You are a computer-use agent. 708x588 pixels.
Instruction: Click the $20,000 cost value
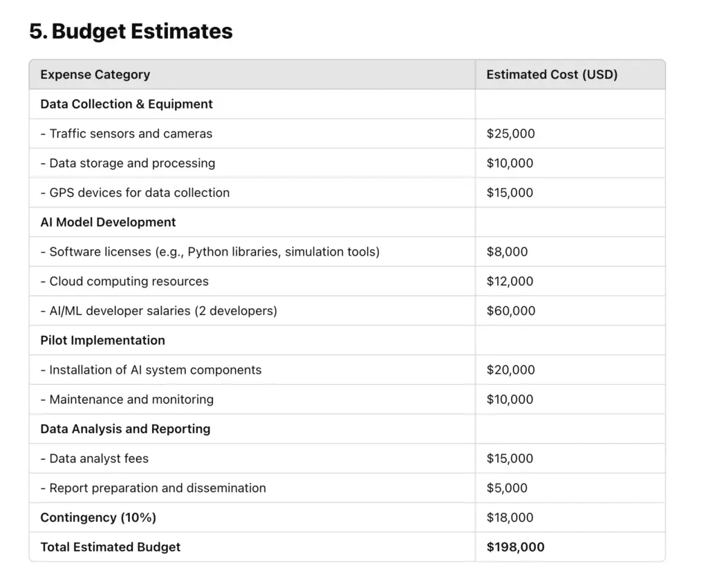[511, 370]
